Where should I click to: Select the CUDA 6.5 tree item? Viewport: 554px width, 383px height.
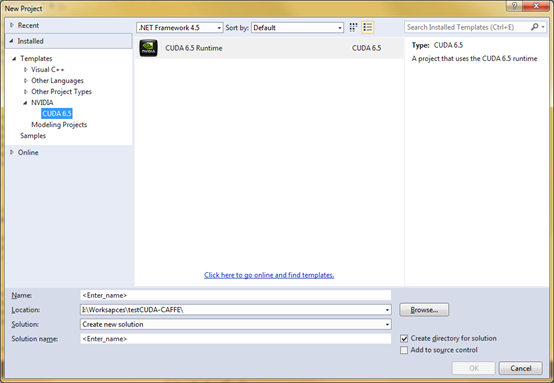point(57,113)
